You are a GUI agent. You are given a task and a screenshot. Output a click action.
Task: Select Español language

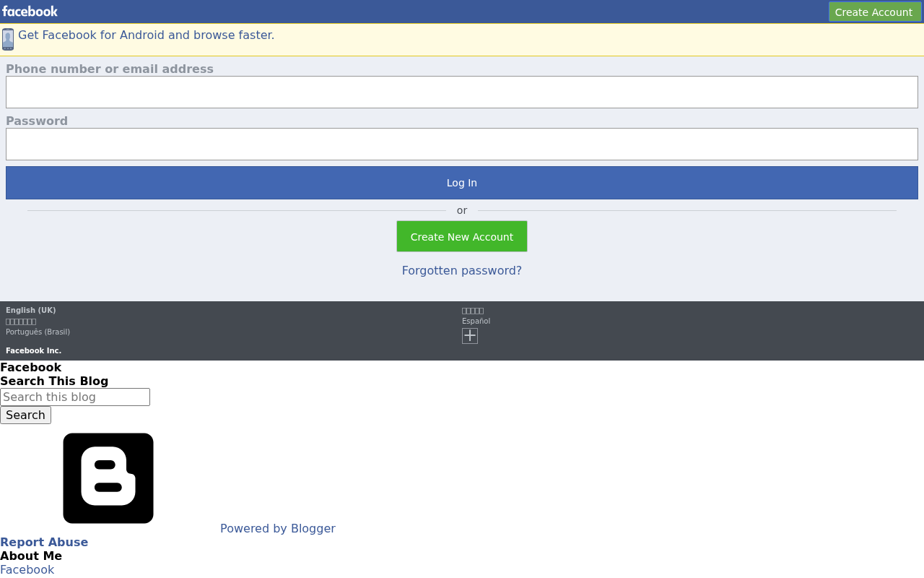[x=476, y=322]
